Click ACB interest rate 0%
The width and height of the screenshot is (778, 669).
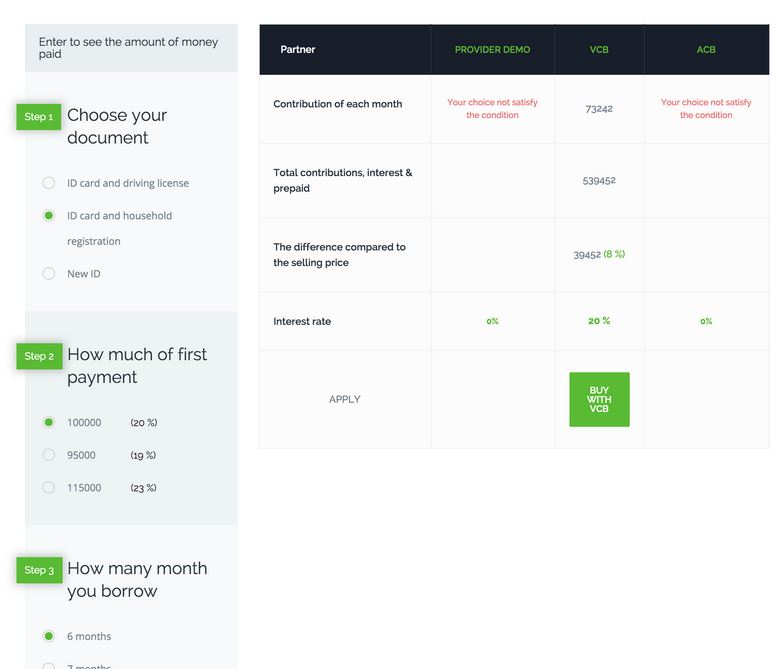tap(706, 321)
